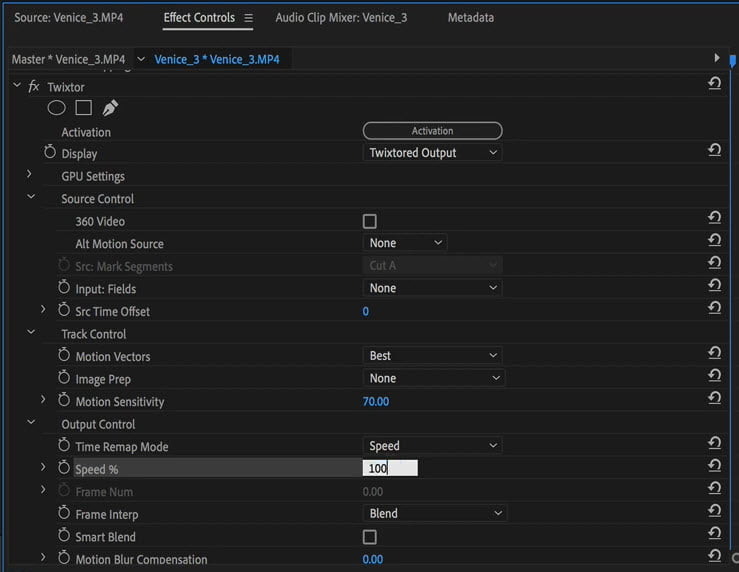Toggle animation stopwatch for Speed %

tap(64, 467)
